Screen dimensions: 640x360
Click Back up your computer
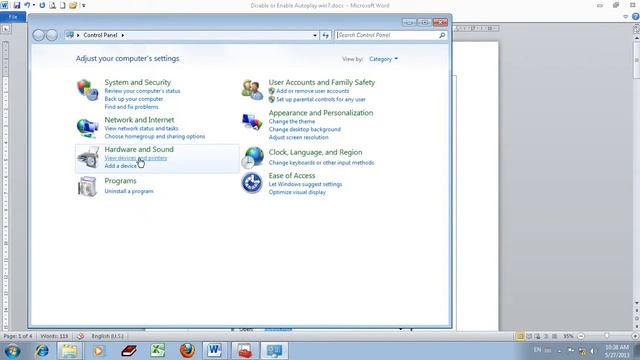tap(133, 99)
